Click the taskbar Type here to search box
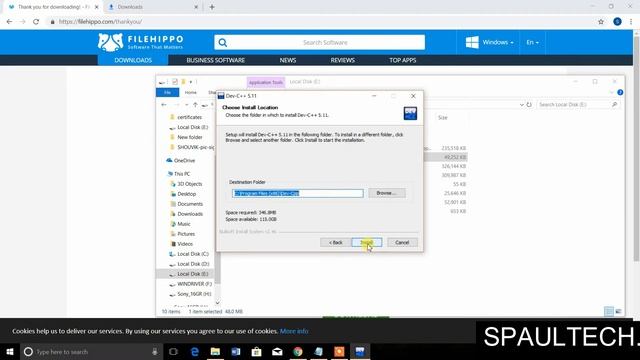The image size is (640, 360). 91,351
